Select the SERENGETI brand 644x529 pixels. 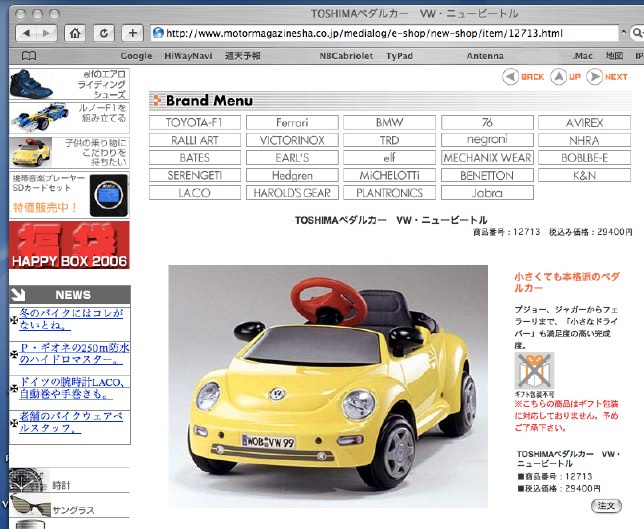click(x=195, y=175)
